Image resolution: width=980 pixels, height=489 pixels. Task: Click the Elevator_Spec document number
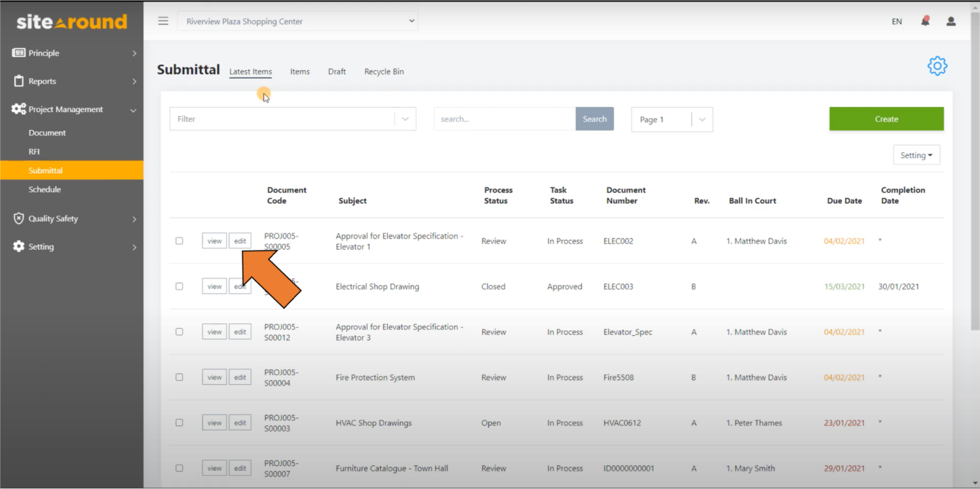[628, 332]
